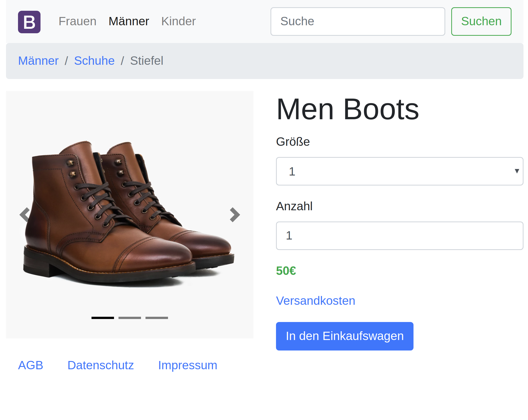528x420 pixels.
Task: Select first carousel indicator bar
Action: pyautogui.click(x=102, y=318)
